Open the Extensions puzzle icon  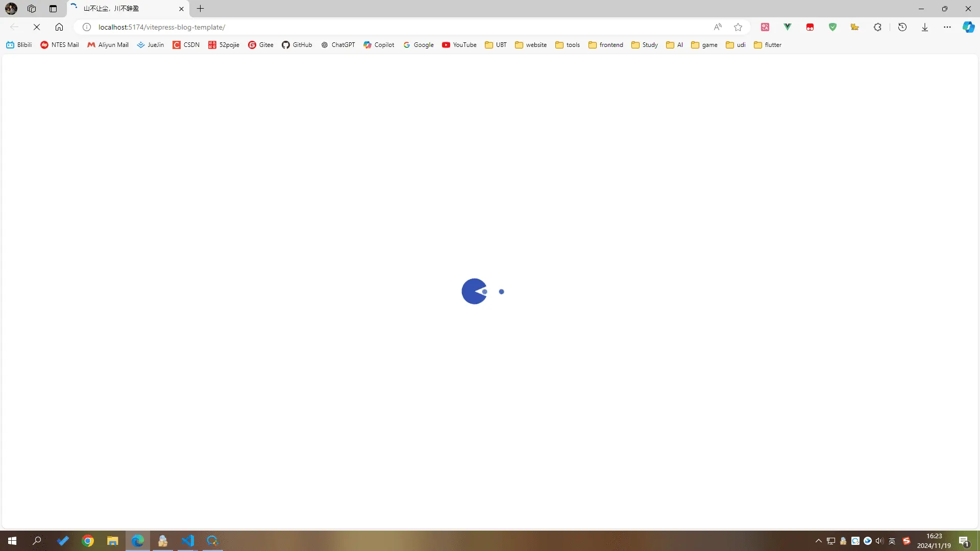pyautogui.click(x=877, y=27)
